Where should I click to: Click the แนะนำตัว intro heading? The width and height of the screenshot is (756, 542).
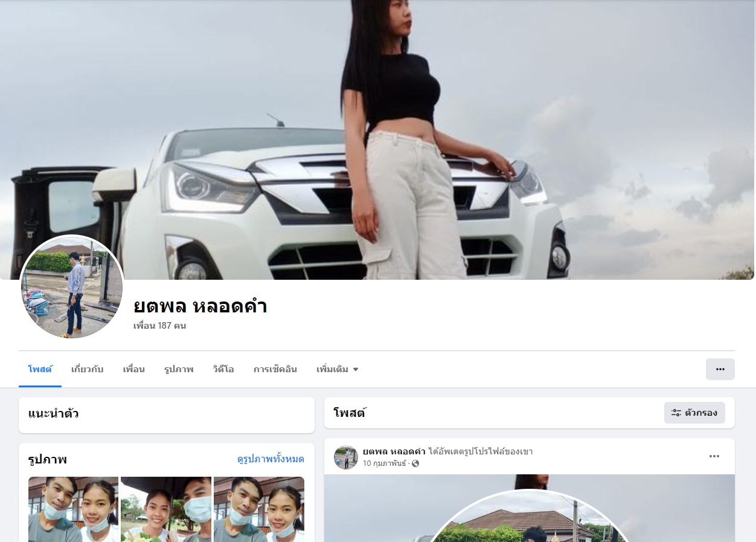(x=53, y=414)
